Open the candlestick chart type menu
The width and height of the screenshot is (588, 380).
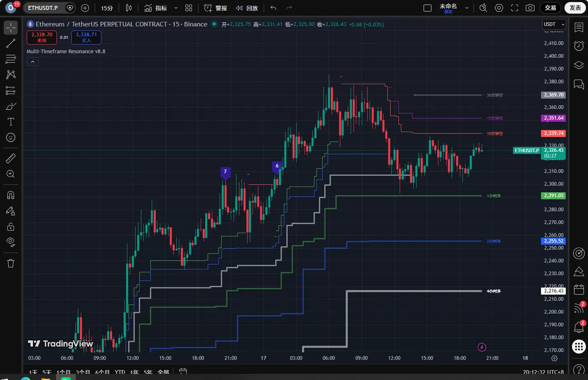point(129,8)
